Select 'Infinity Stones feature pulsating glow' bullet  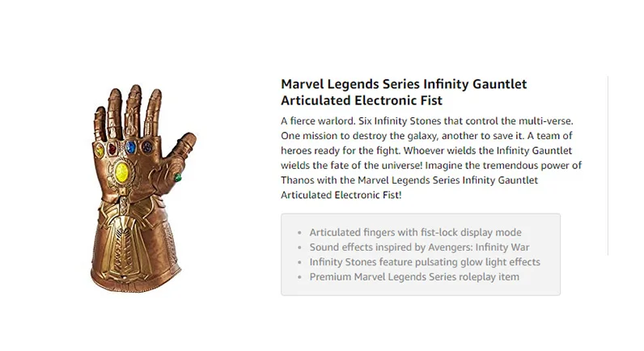[x=424, y=262]
